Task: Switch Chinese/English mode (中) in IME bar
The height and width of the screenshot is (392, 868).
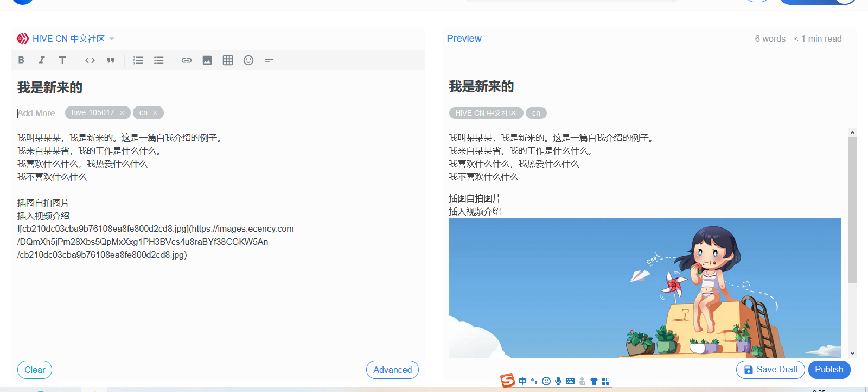Action: pos(522,381)
